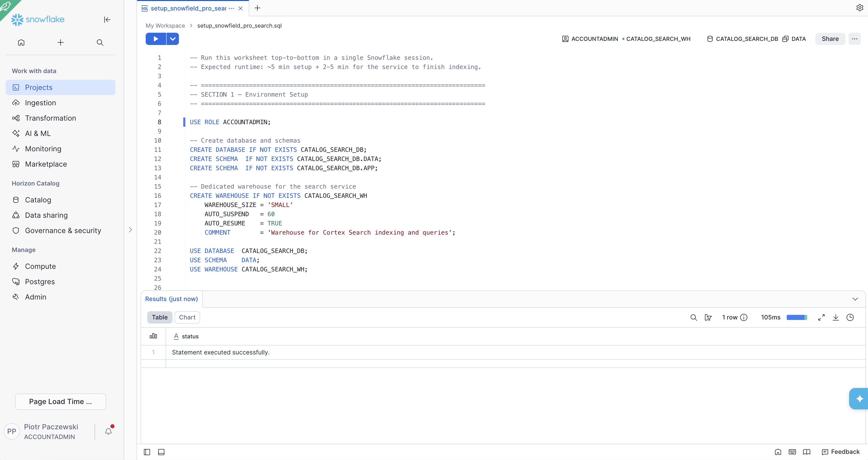Viewport: 868px width, 460px height.
Task: Collapse the results panel chevron
Action: point(855,299)
